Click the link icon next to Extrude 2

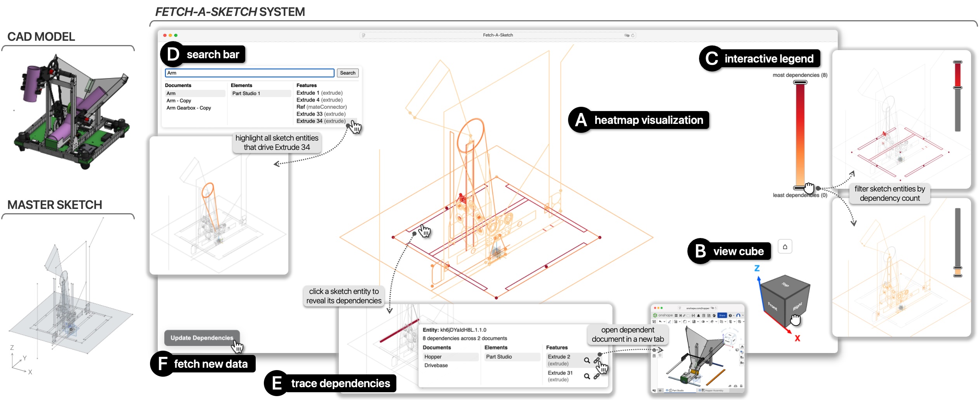click(596, 360)
